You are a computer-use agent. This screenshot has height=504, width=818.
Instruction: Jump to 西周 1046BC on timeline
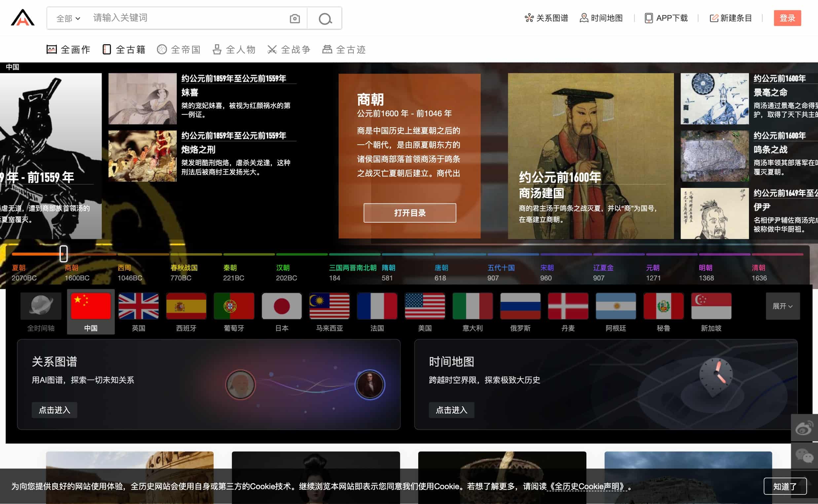(130, 273)
